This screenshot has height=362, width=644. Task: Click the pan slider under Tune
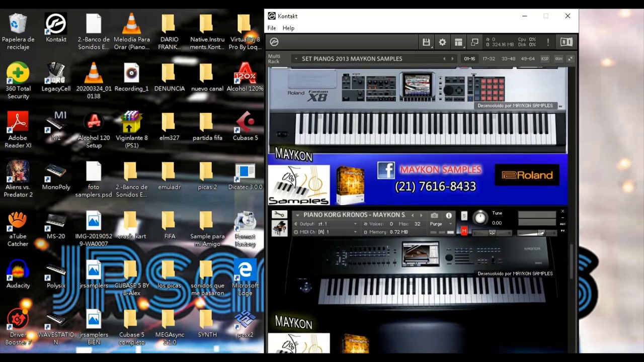pyautogui.click(x=492, y=233)
